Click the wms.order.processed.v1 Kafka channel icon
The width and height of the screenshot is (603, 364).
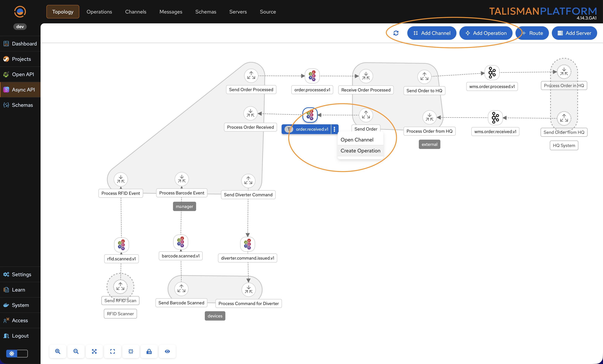click(x=492, y=73)
